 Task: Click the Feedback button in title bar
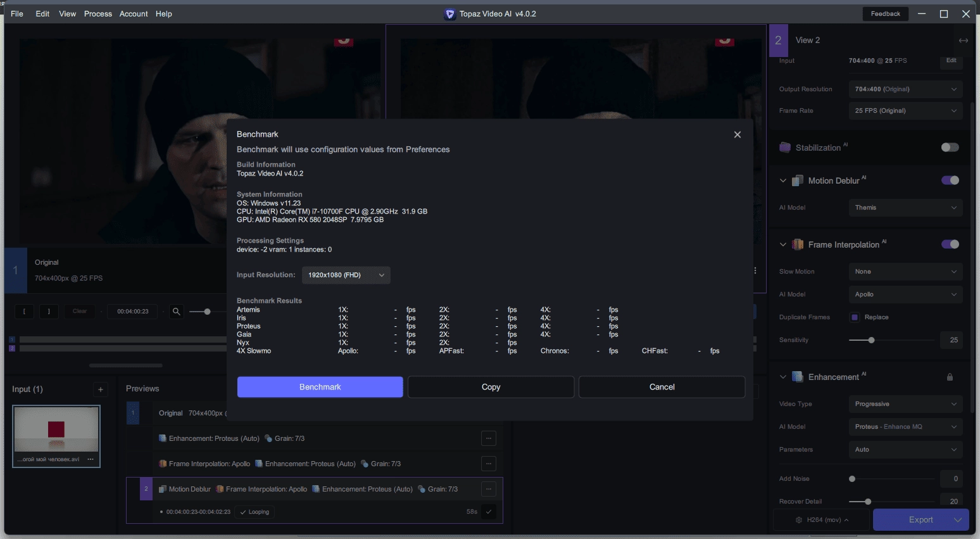click(x=885, y=14)
